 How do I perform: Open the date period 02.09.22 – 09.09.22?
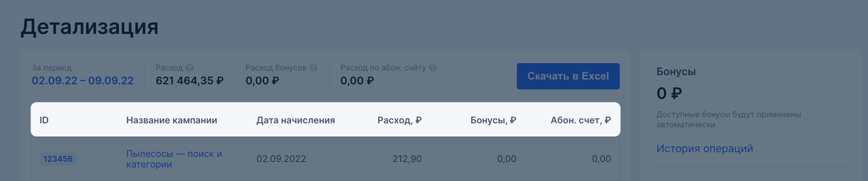pyautogui.click(x=83, y=81)
